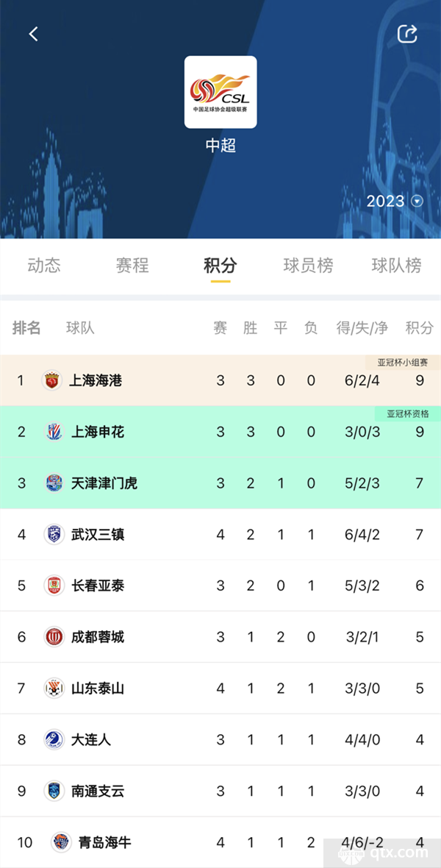441x868 pixels.
Task: Switch to the 赛程 tab
Action: pyautogui.click(x=132, y=265)
